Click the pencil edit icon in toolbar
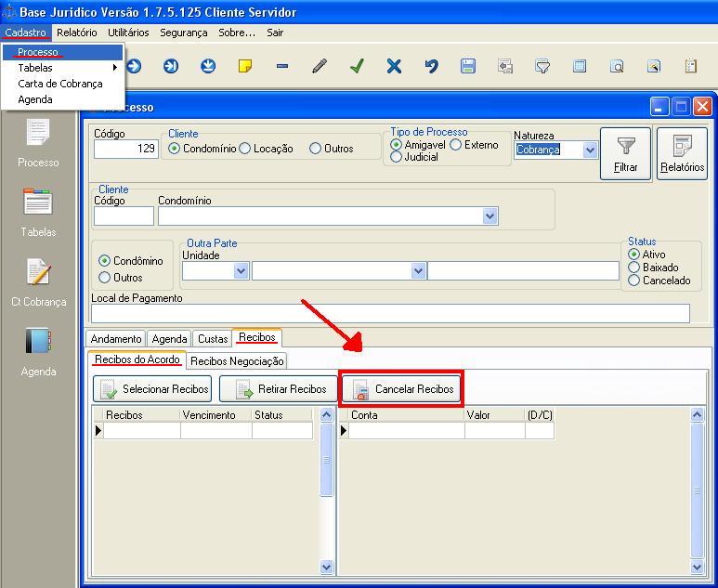 320,66
